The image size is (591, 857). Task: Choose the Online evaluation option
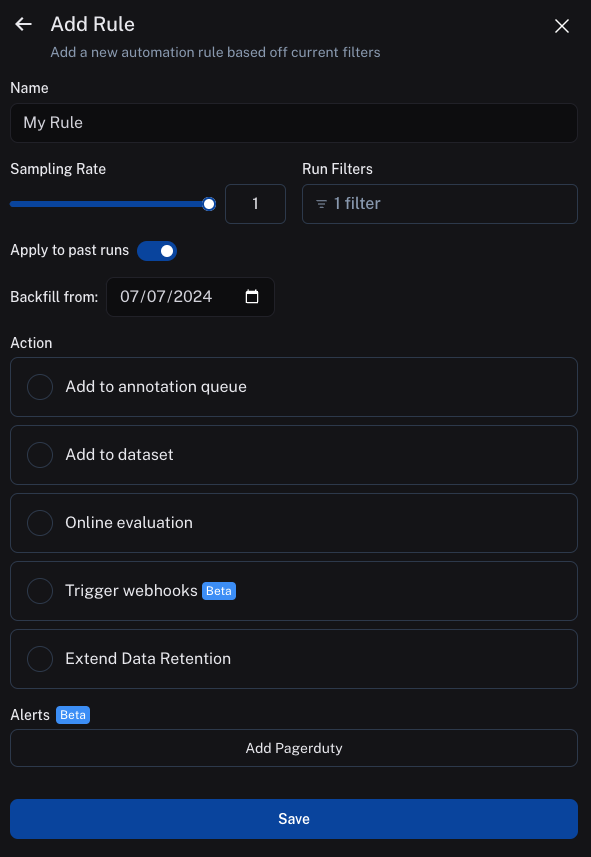[x=294, y=523]
